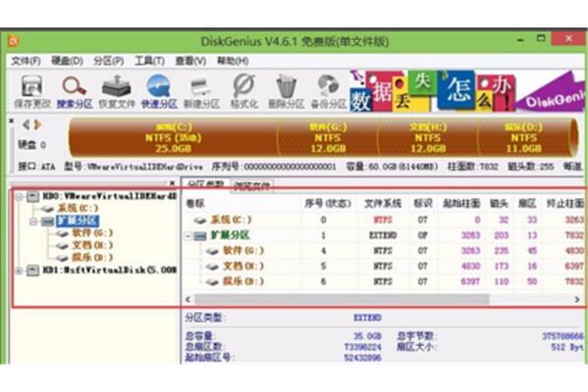Click the 磁头 column header
Image resolution: width=588 pixels, height=392 pixels.
coord(500,204)
